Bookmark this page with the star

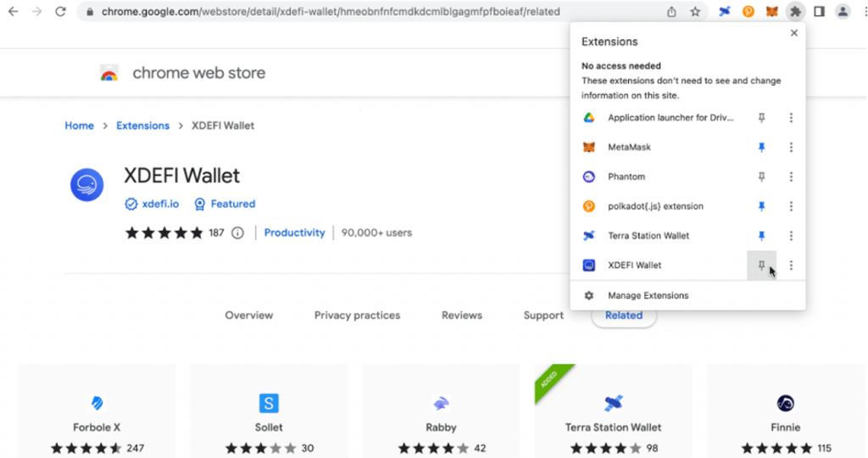(x=695, y=12)
